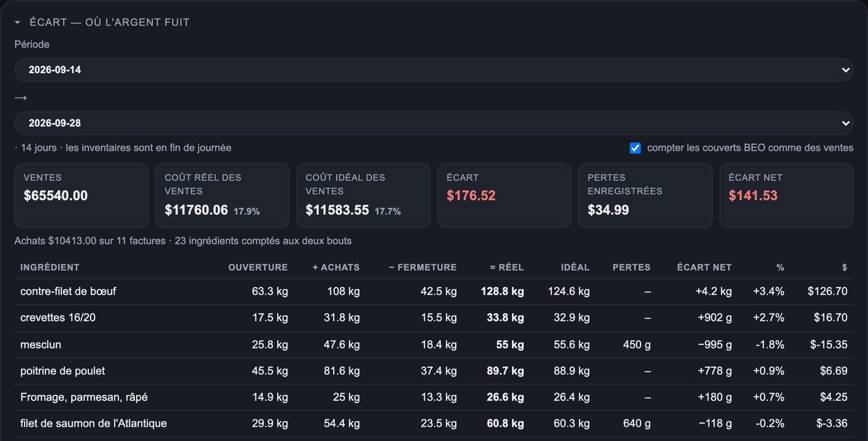
Task: Click the VENTES summary card
Action: pyautogui.click(x=81, y=196)
